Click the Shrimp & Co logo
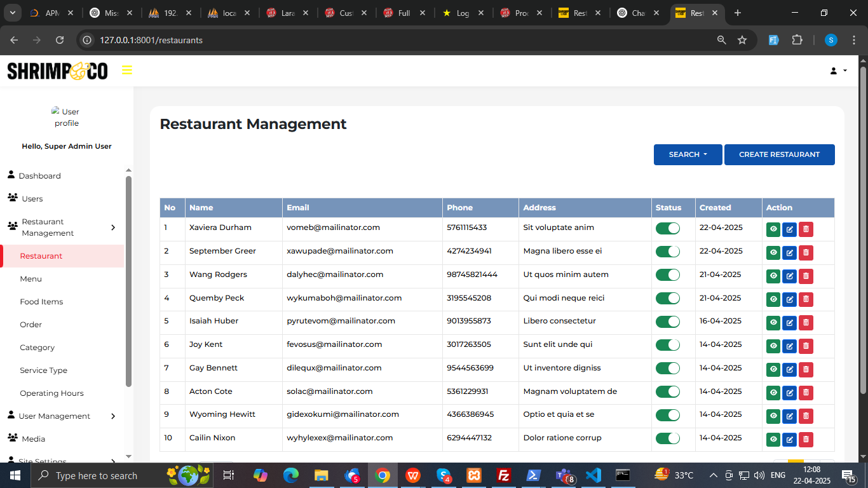Image resolution: width=868 pixels, height=488 pixels. 57,71
